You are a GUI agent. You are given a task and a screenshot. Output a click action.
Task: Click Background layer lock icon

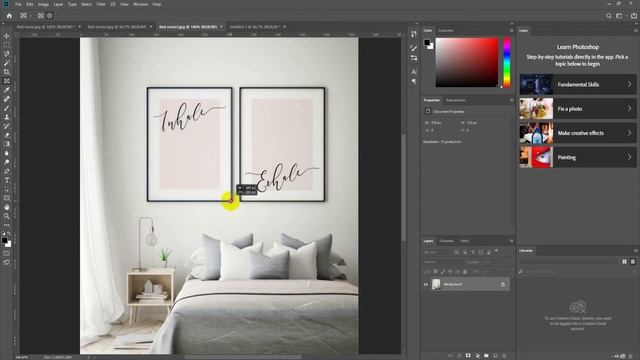pyautogui.click(x=503, y=284)
